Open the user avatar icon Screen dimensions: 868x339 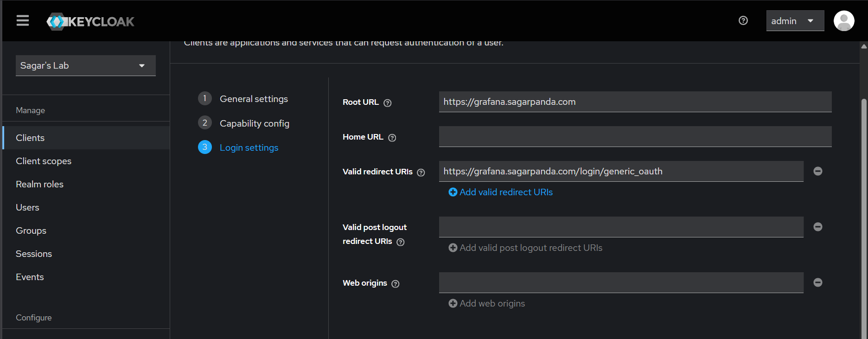[844, 21]
